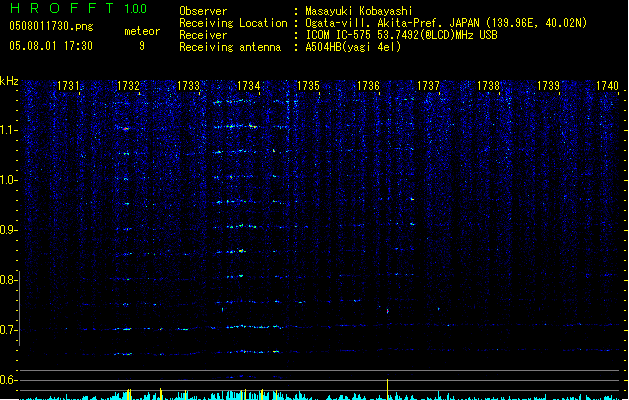629x400 pixels.
Task: Click the tall yellow spike after 1736
Action: coord(388,389)
